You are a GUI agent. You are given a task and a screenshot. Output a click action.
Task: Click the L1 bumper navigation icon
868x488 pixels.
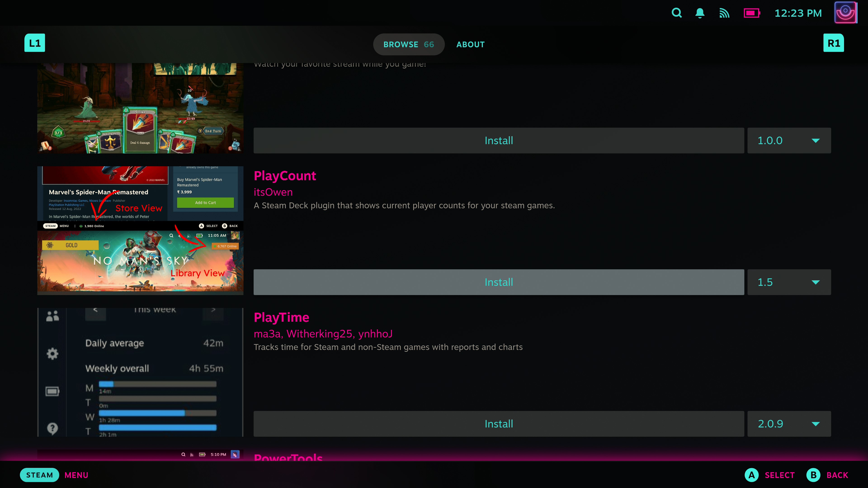click(35, 43)
